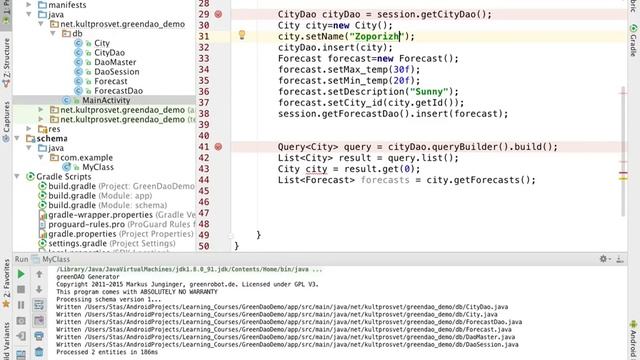This screenshot has width=640, height=360.
Task: Click yellow warning marker in error stripe
Action: tap(623, 178)
